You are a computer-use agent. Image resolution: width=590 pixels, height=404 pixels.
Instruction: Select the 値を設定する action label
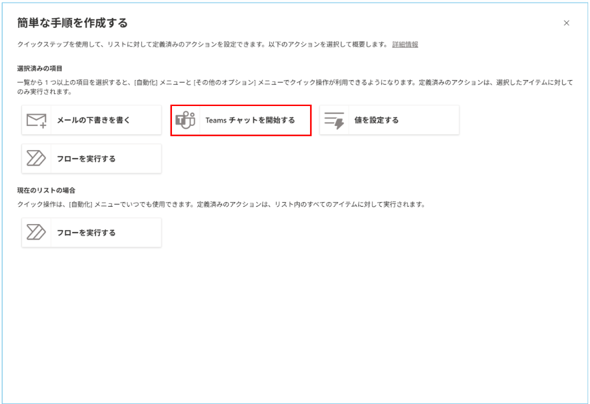click(376, 120)
